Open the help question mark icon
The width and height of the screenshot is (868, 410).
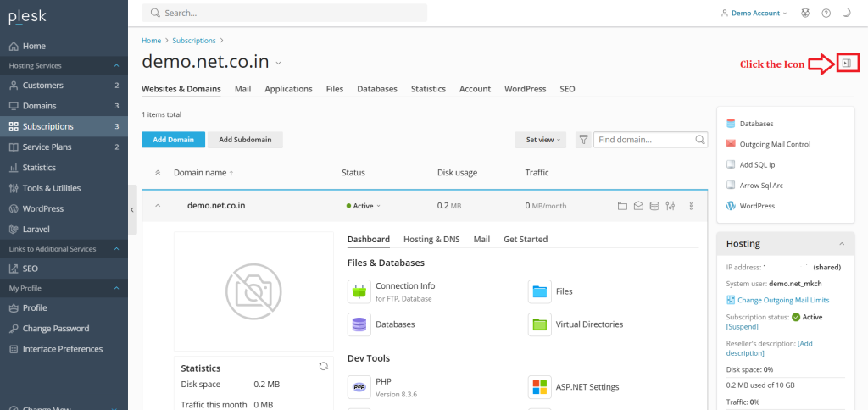(826, 14)
